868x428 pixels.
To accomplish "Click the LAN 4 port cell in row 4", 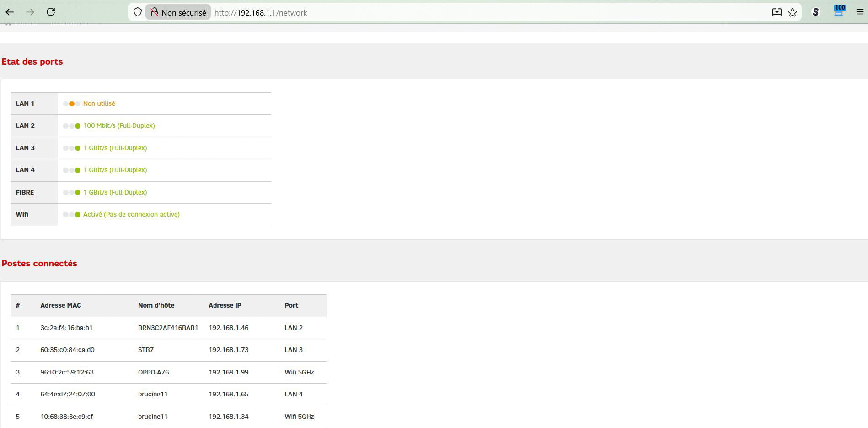I will [294, 394].
